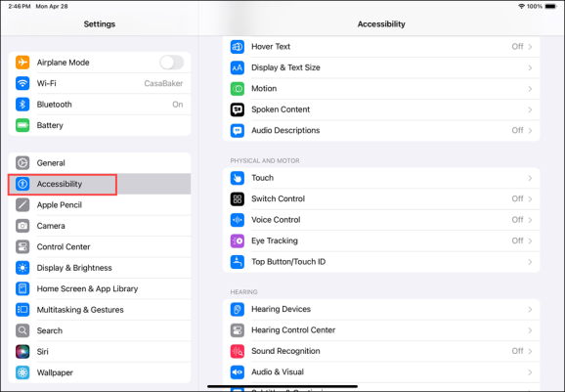The width and height of the screenshot is (565, 392).
Task: Tap the Eye Tracking purple icon
Action: [238, 241]
